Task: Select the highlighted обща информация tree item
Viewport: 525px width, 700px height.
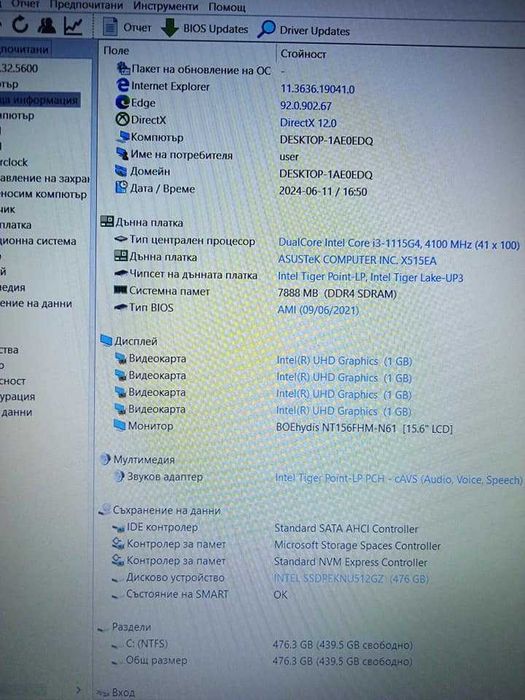Action: 39,100
